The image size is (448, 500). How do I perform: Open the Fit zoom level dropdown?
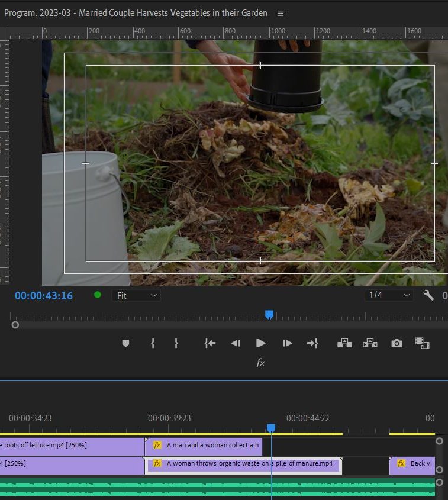(x=136, y=296)
